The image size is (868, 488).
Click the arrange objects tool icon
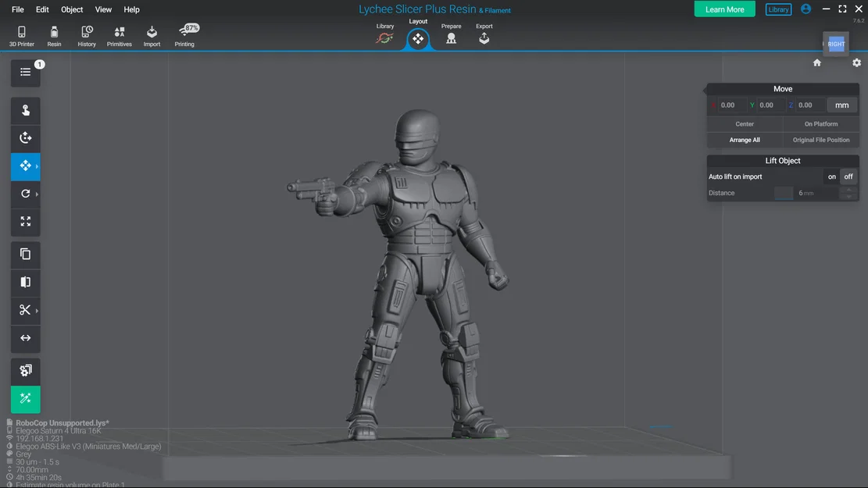coord(26,371)
